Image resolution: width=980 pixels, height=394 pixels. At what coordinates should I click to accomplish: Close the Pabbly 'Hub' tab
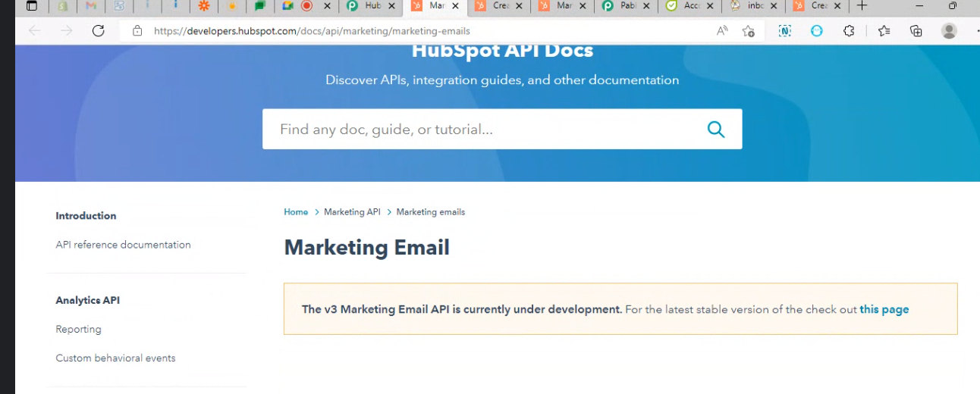point(391,6)
